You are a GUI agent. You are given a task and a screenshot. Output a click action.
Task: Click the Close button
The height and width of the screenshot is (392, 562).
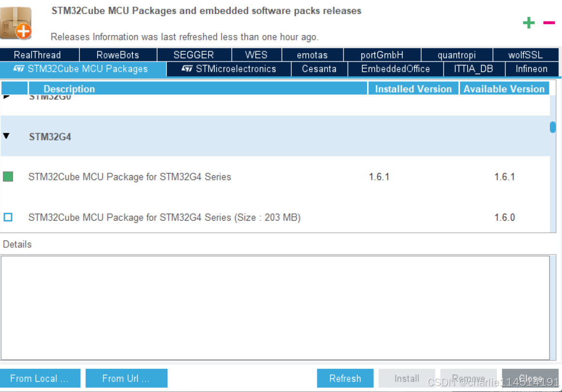[530, 378]
